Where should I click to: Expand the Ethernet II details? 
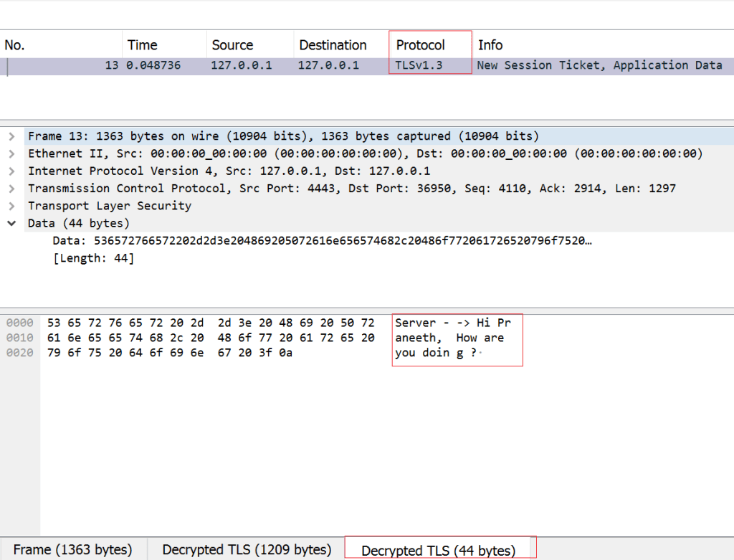tap(11, 153)
